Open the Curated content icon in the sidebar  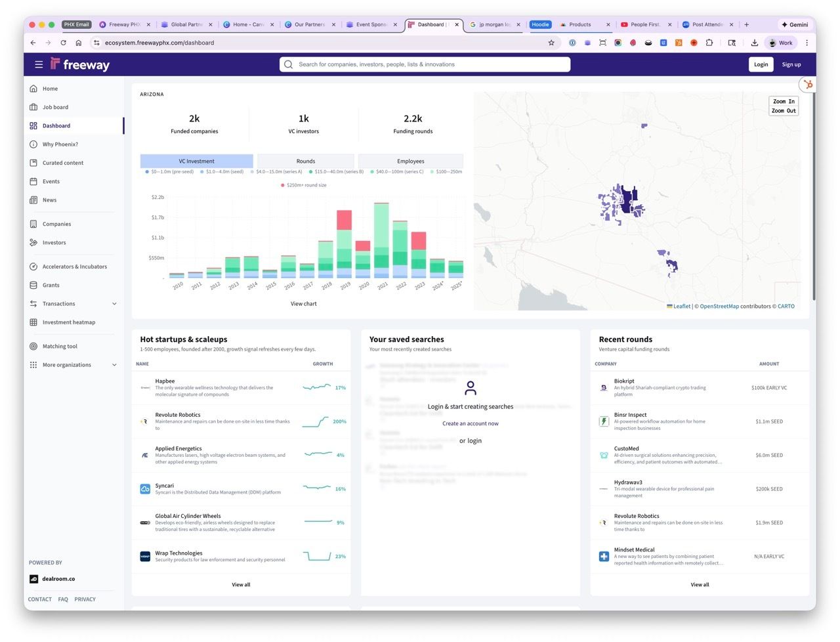pyautogui.click(x=33, y=163)
